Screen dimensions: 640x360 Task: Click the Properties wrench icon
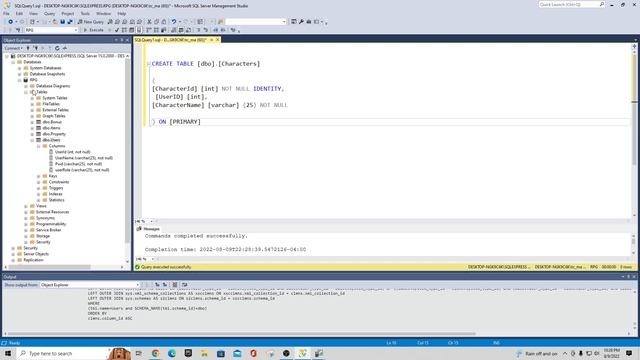click(x=301, y=22)
